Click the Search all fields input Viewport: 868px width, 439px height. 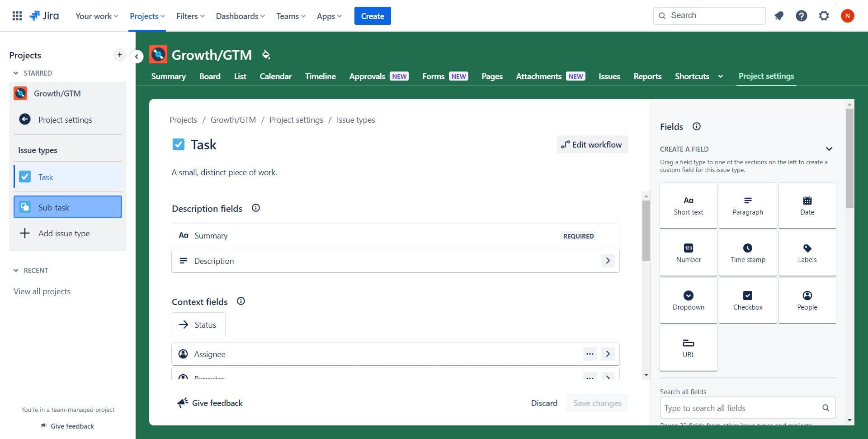[741, 408]
